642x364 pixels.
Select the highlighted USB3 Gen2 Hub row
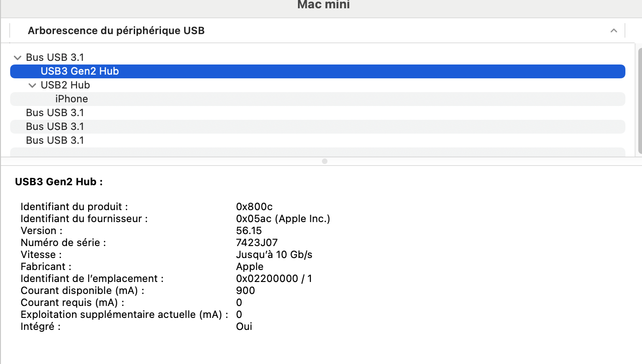click(80, 71)
